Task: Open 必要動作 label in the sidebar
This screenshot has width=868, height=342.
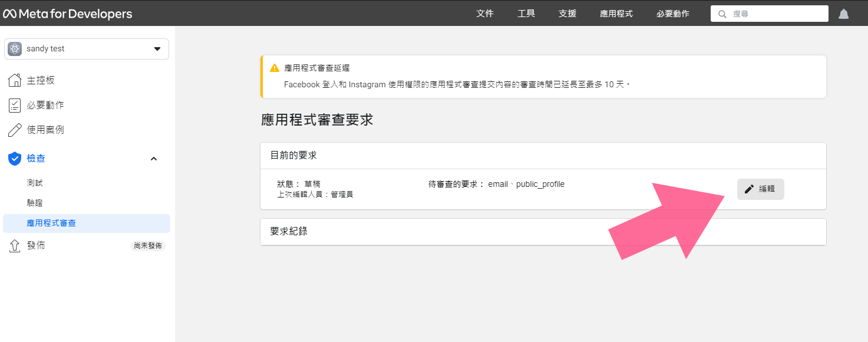Action: click(45, 105)
